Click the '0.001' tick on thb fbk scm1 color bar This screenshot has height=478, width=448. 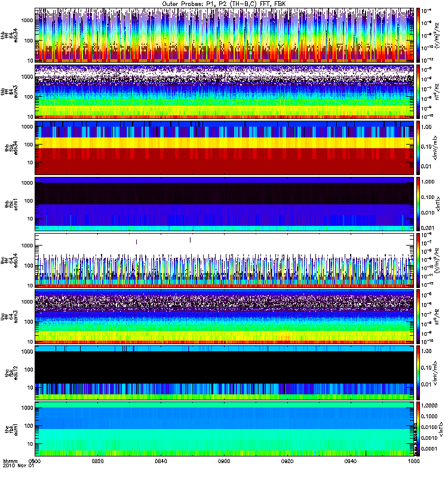[x=428, y=228]
